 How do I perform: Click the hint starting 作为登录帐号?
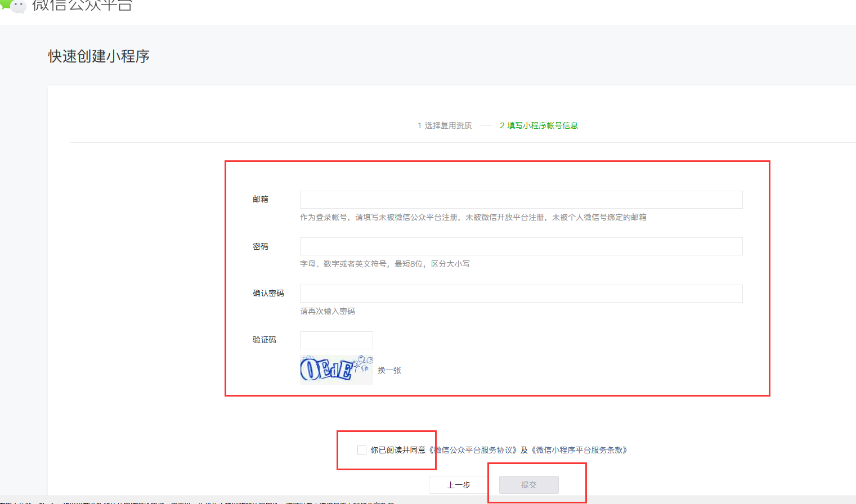473,217
